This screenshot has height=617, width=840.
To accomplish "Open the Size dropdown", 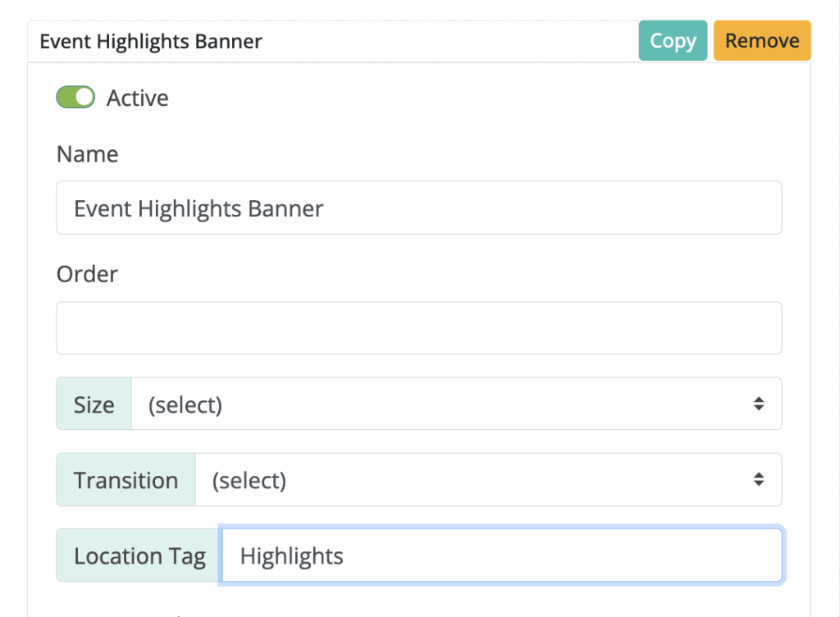I will (x=456, y=404).
